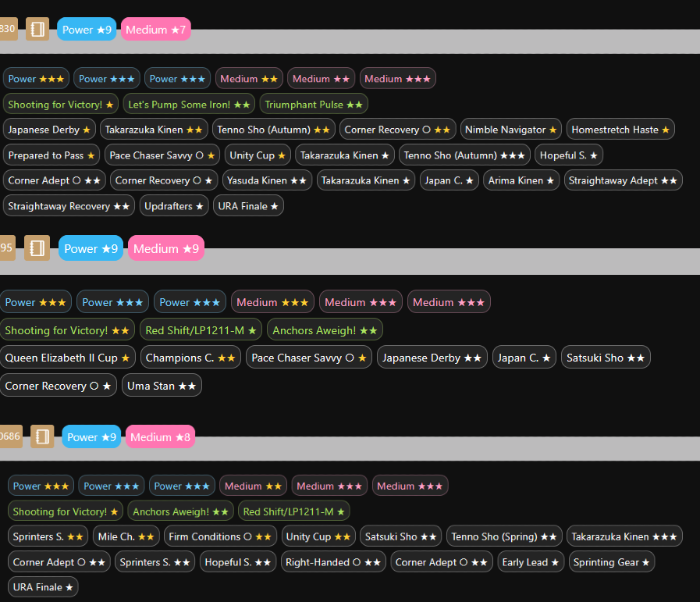Click the Early Lead ★ chip
The height and width of the screenshot is (602, 700).
coord(531,562)
